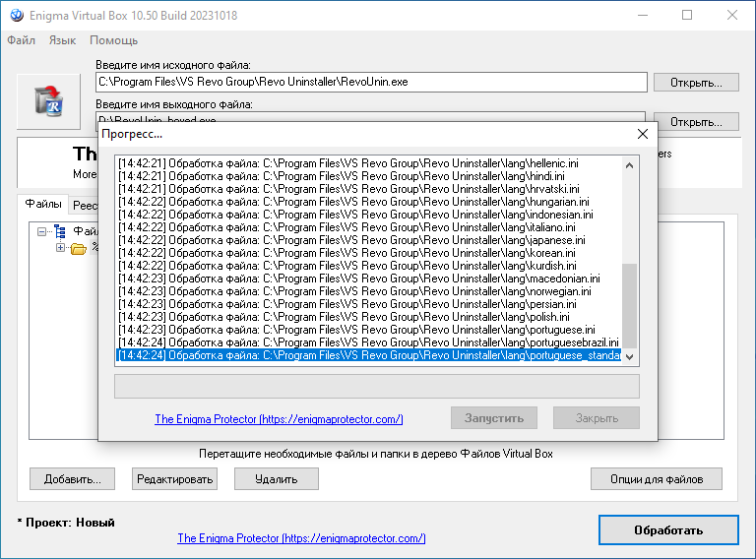Select the italiano.ini log line
Screen dimensions: 756x559
[369, 227]
